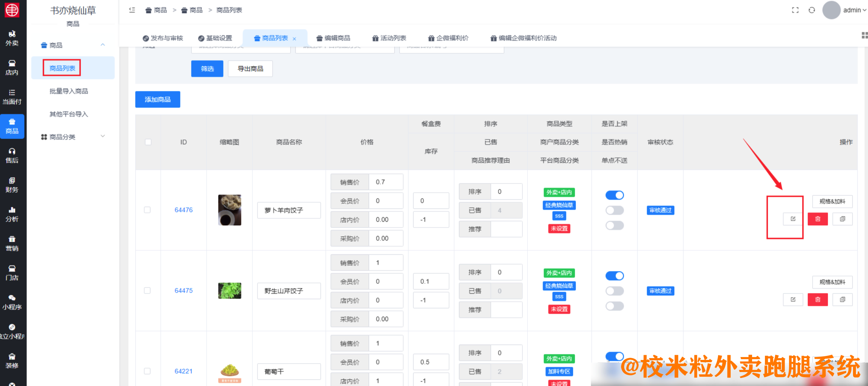Disable the 是否上架 toggle for 萝卜羊肉饺子
Viewport: 868px width, 386px height.
(614, 195)
